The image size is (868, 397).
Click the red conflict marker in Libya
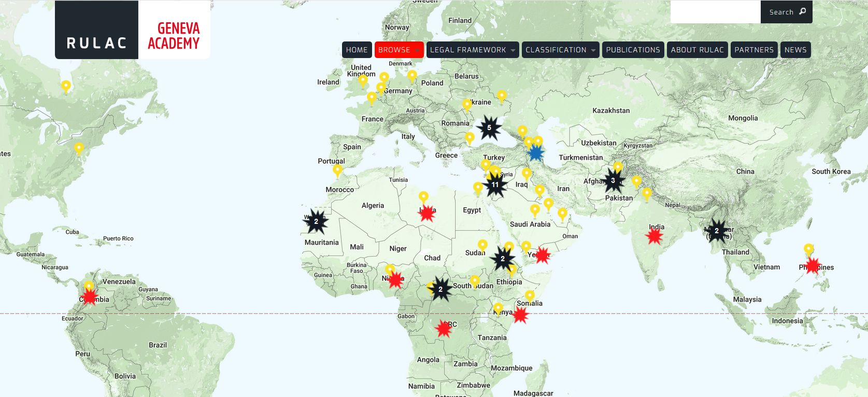click(x=426, y=213)
